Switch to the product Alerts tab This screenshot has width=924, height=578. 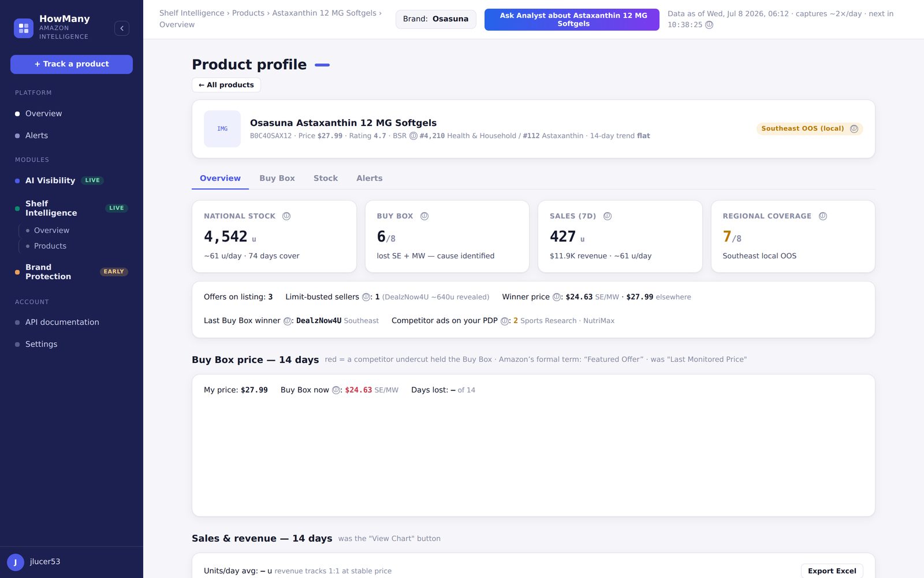tap(370, 178)
